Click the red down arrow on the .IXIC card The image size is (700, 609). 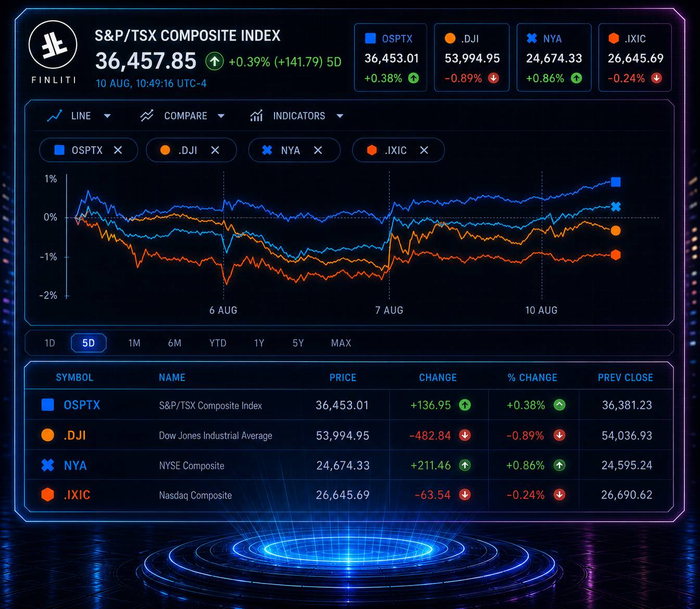click(x=656, y=78)
